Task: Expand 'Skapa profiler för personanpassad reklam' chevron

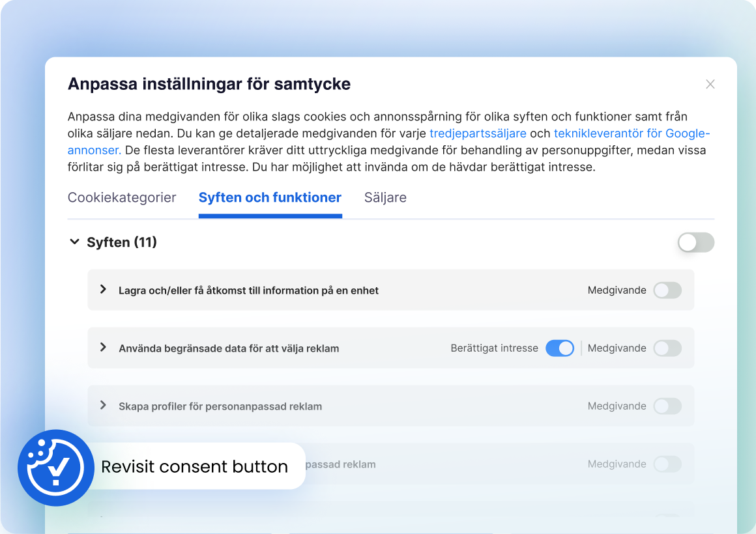Action: (103, 406)
